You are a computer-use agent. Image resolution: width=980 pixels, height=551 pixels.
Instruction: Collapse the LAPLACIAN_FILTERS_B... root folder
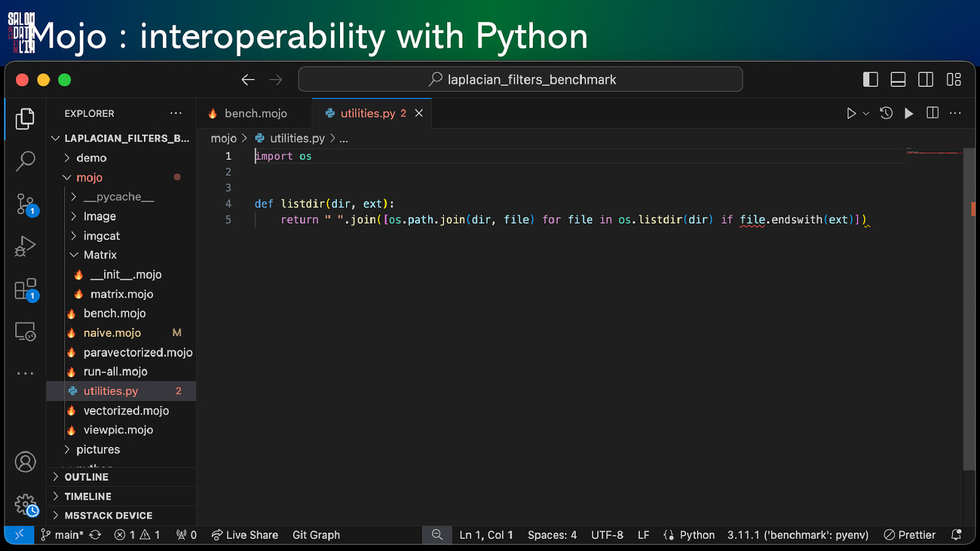coord(121,138)
